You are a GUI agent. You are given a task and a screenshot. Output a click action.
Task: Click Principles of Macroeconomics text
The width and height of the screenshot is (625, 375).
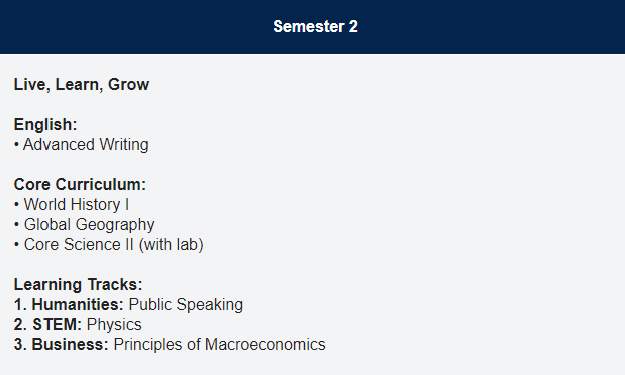coord(219,344)
